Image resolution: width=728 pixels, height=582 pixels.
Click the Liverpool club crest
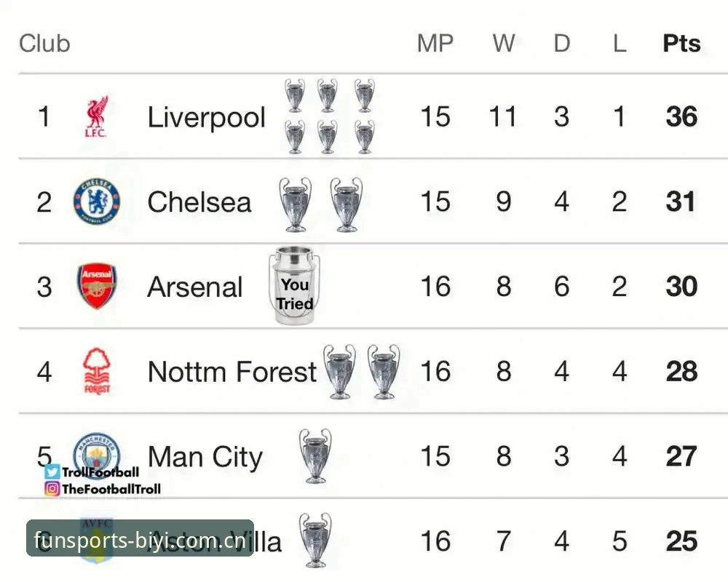(x=96, y=116)
